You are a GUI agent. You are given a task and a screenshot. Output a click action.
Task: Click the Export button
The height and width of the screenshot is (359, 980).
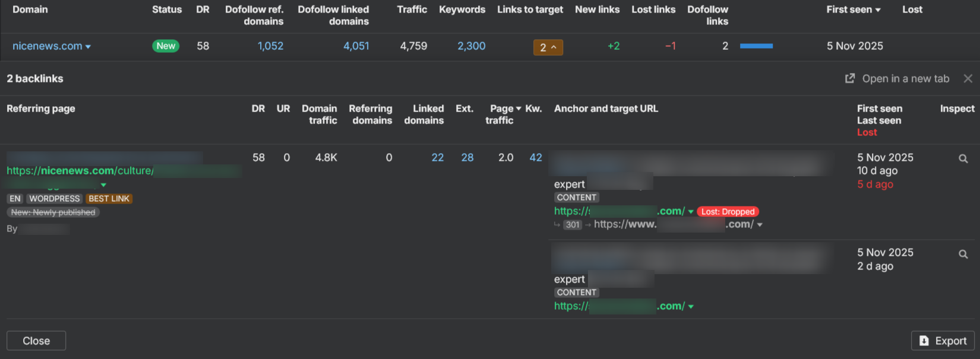(x=943, y=341)
